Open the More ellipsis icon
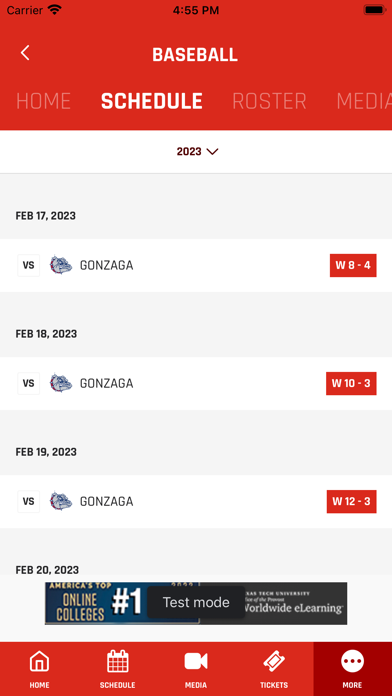Screen dimensions: 392x696 click(x=352, y=661)
